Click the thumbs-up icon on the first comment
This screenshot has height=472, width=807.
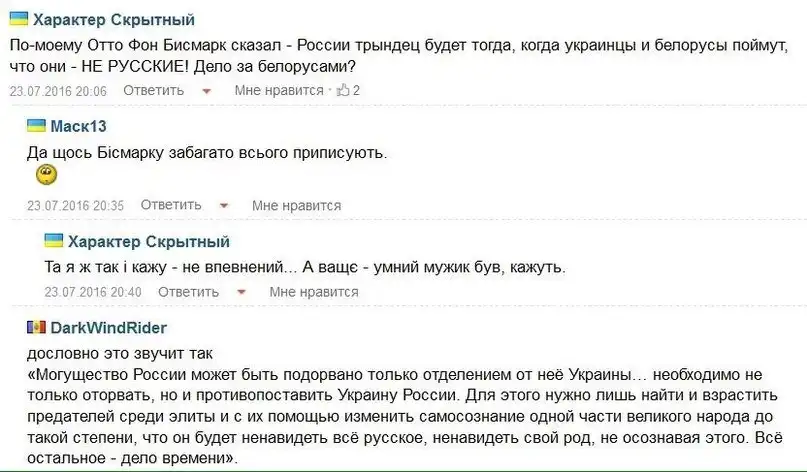pyautogui.click(x=343, y=90)
